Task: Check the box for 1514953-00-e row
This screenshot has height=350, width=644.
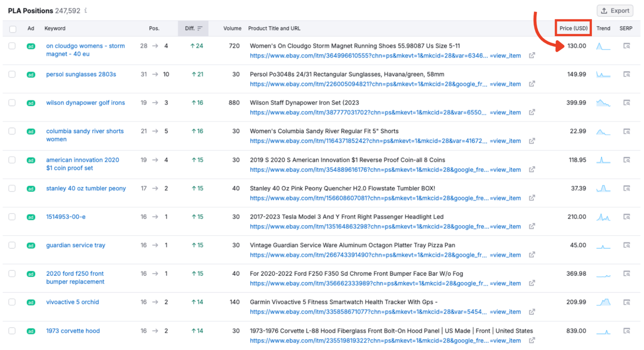Action: (x=12, y=217)
